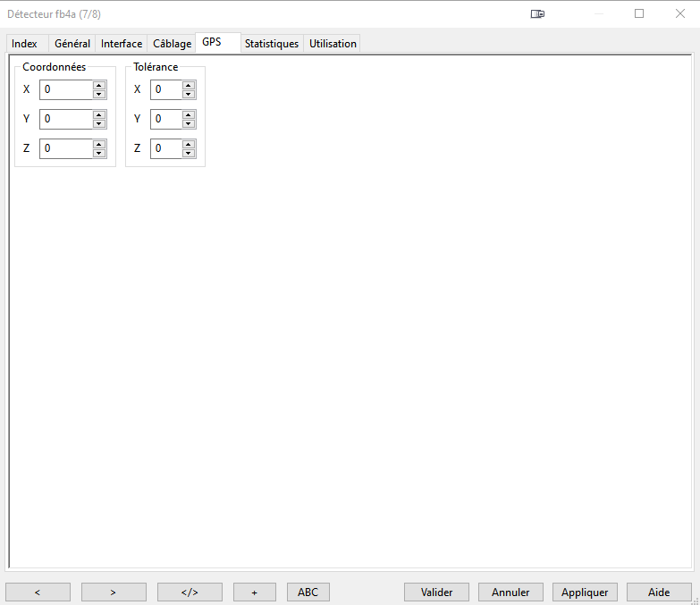Viewport: 700px width, 605px height.
Task: Show the Statistiques tab
Action: [x=272, y=44]
